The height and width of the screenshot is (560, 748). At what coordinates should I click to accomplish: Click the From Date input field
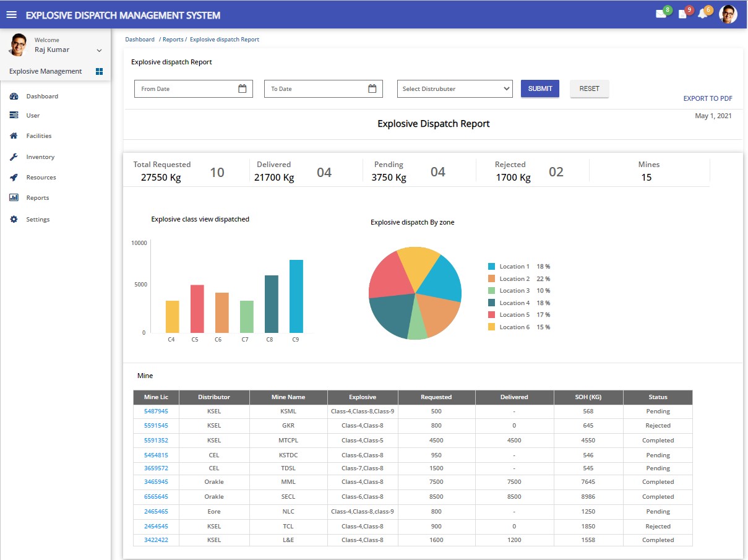(186, 88)
